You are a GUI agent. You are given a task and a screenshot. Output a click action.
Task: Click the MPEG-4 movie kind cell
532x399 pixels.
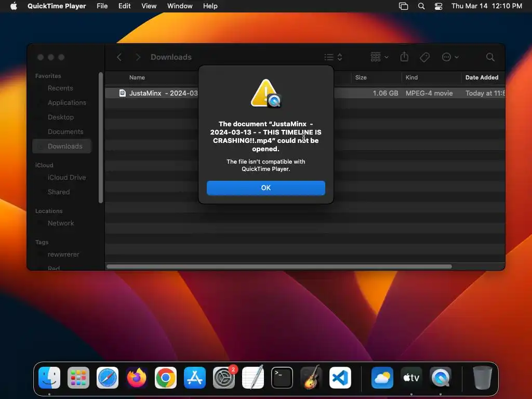(x=429, y=93)
